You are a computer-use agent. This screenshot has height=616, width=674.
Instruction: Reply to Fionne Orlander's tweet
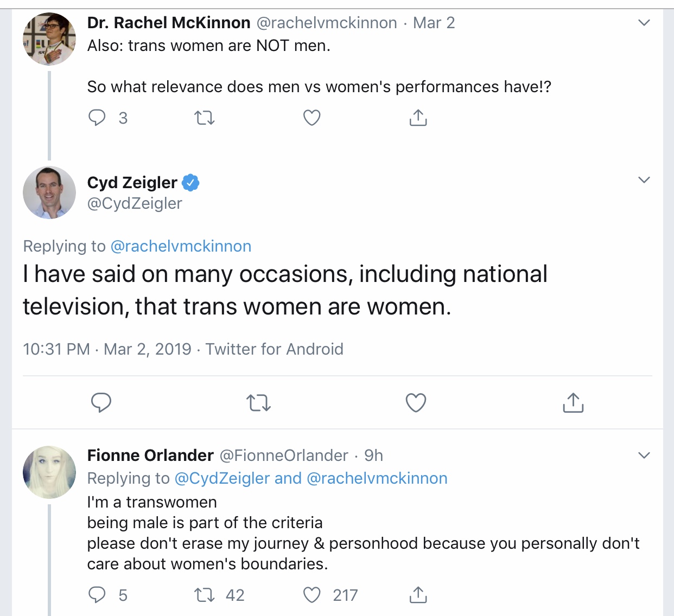point(97,595)
